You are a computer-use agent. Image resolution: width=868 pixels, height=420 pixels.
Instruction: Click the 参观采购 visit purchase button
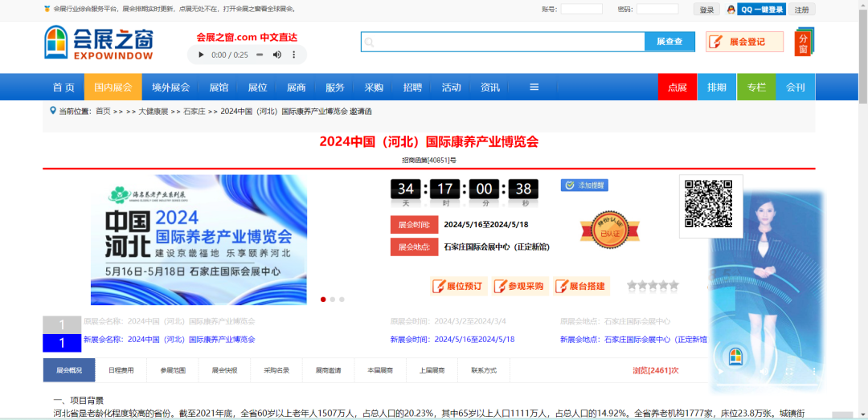[x=519, y=286]
